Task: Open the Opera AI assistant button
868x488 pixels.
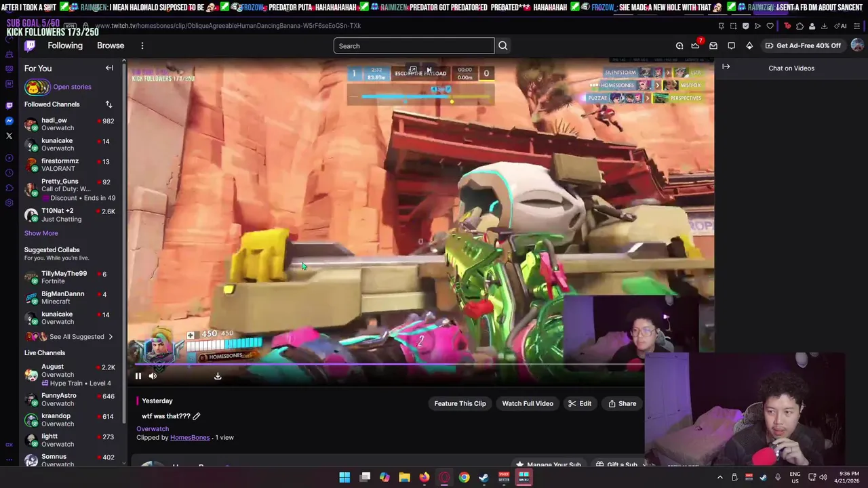Action: [841, 26]
